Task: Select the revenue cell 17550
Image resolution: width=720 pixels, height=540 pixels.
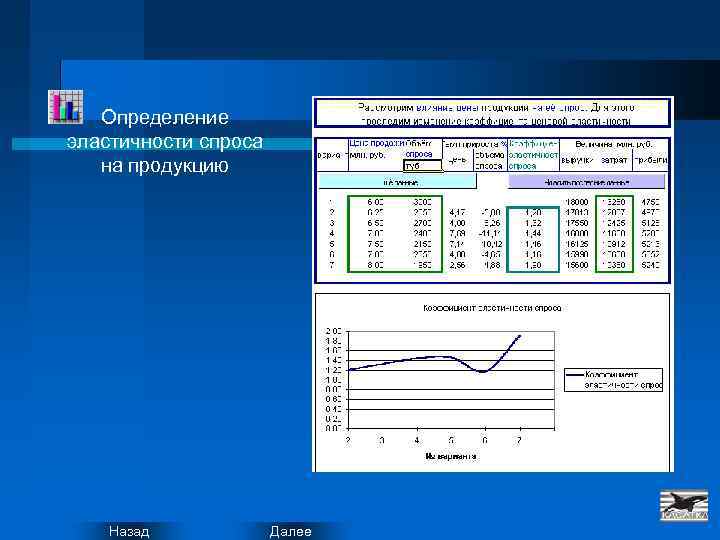Action: [x=577, y=223]
